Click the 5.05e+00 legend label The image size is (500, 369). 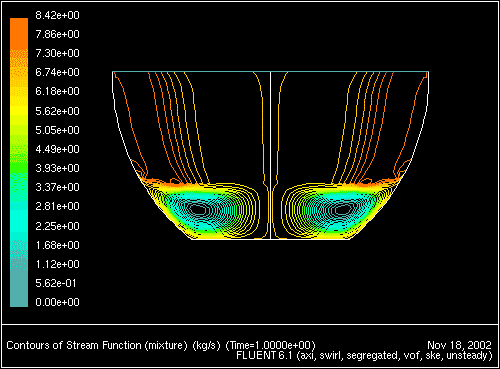pos(57,130)
